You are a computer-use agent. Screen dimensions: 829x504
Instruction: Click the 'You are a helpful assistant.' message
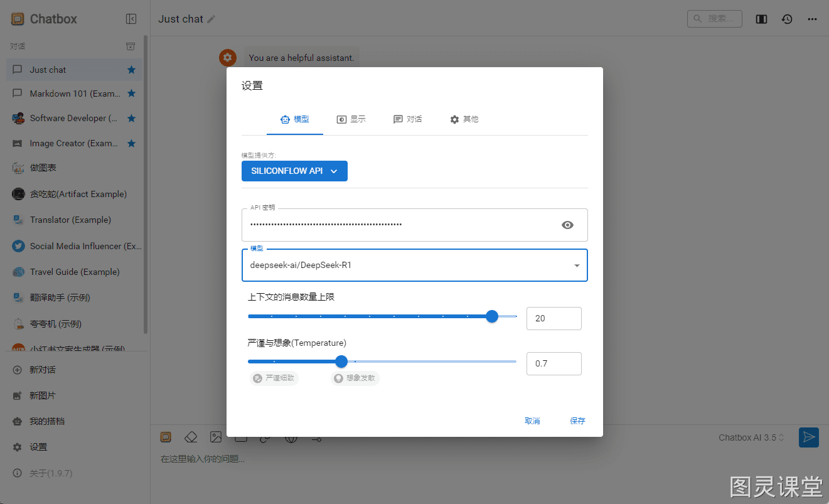(x=301, y=58)
